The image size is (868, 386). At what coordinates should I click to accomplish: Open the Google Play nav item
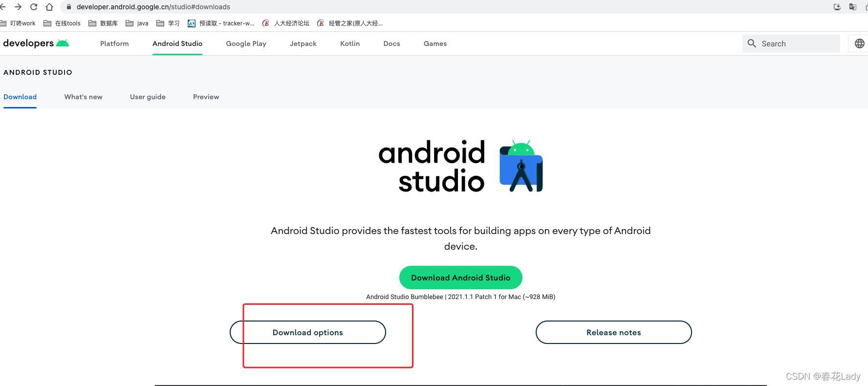click(246, 43)
